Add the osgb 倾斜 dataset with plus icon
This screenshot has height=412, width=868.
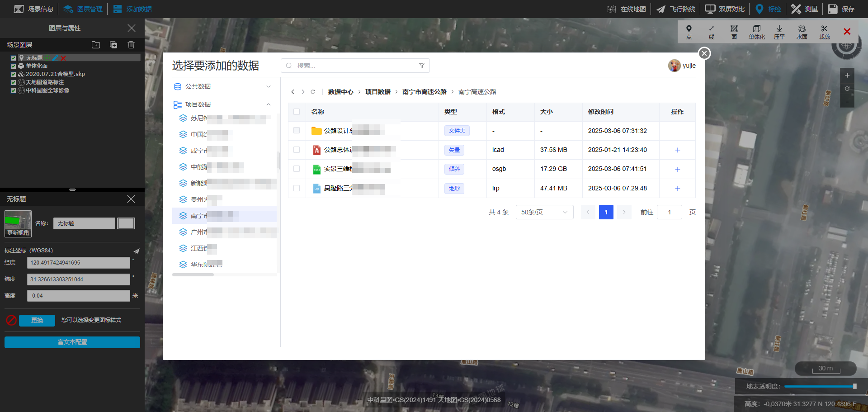click(x=677, y=169)
